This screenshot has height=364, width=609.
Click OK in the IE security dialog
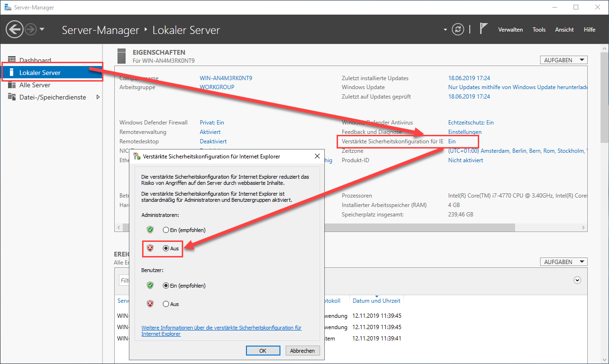pyautogui.click(x=263, y=351)
